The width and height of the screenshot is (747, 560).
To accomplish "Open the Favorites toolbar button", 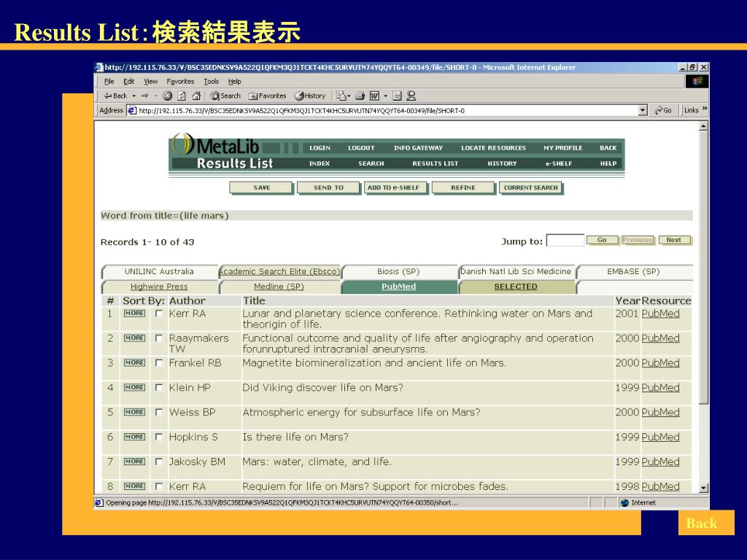I will point(267,96).
